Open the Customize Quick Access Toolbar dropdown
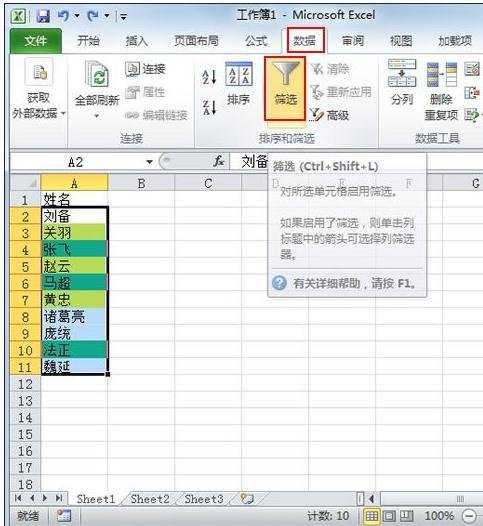This screenshot has height=526, width=483. (x=123, y=16)
